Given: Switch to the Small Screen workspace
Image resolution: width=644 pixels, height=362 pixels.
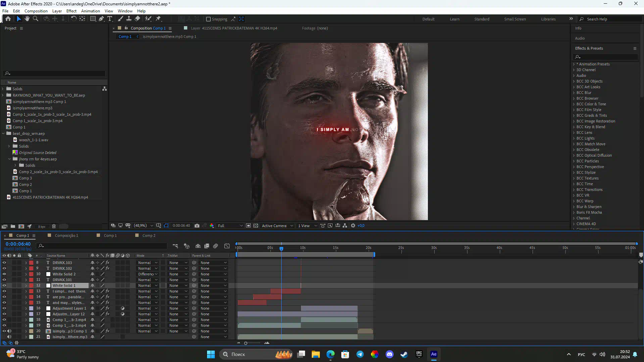Looking at the screenshot, I should [x=515, y=19].
